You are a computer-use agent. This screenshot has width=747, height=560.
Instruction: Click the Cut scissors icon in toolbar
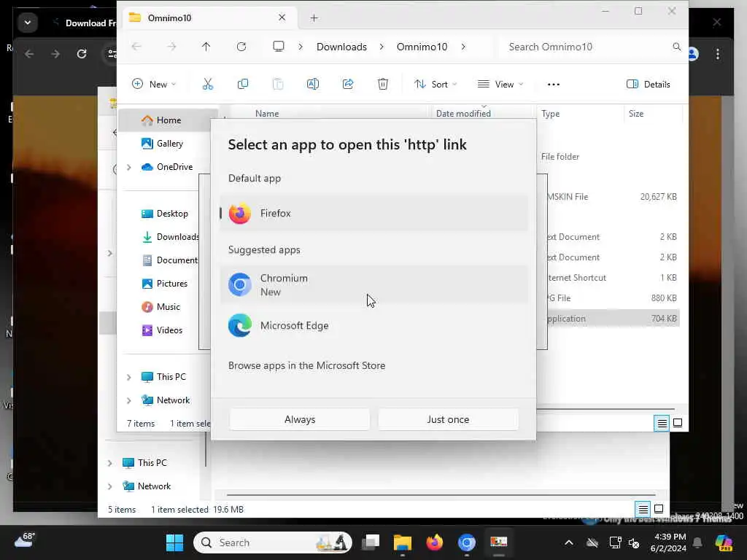[x=208, y=85]
